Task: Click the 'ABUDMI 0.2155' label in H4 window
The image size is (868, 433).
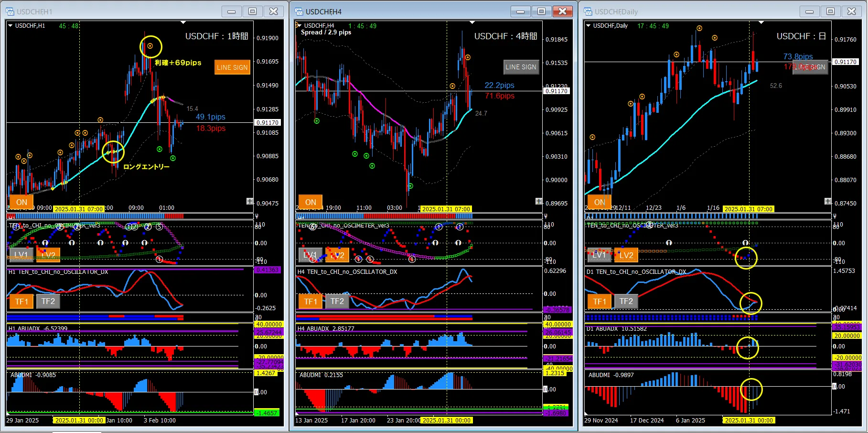Action: pyautogui.click(x=321, y=375)
